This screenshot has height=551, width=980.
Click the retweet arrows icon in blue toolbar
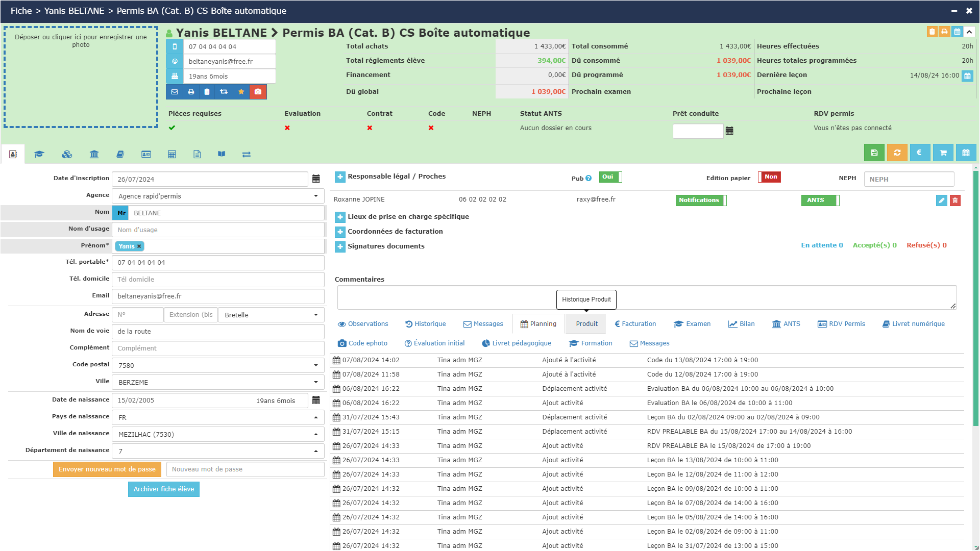pyautogui.click(x=224, y=92)
